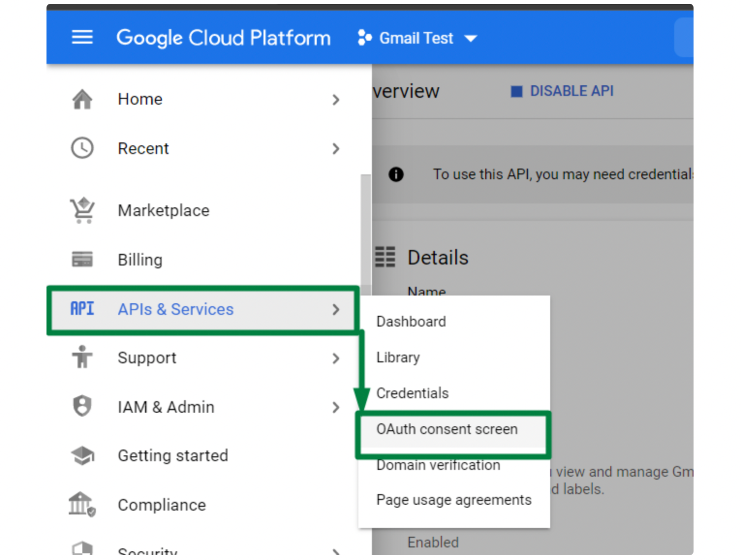
Task: Click the Home house icon
Action: point(82,99)
